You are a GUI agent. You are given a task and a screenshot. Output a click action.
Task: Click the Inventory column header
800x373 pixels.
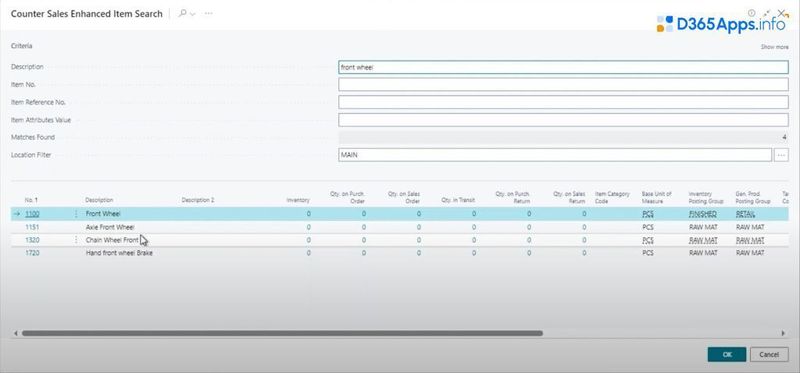click(298, 200)
